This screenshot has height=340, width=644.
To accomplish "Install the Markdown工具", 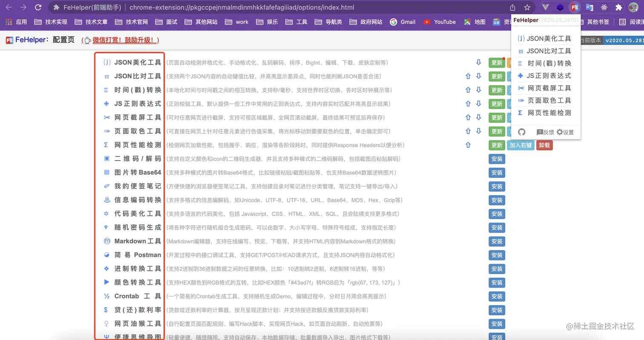I will pyautogui.click(x=497, y=241).
